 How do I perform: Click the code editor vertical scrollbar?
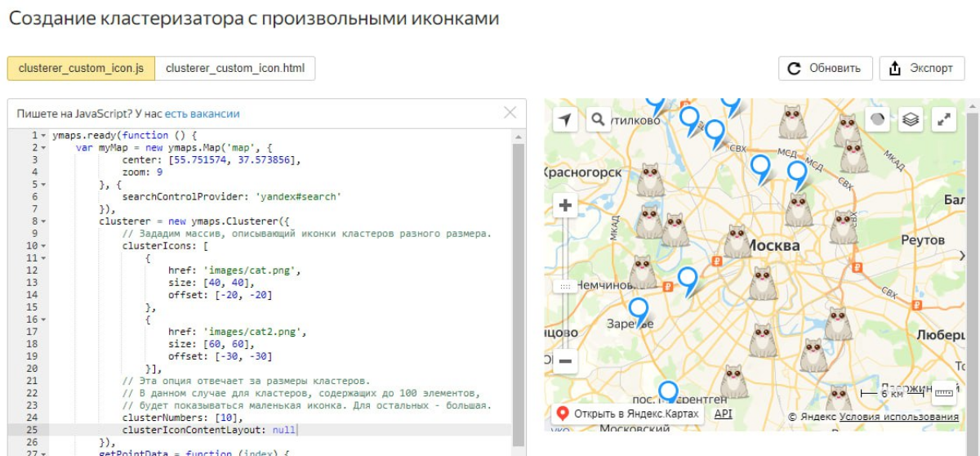tap(519, 294)
